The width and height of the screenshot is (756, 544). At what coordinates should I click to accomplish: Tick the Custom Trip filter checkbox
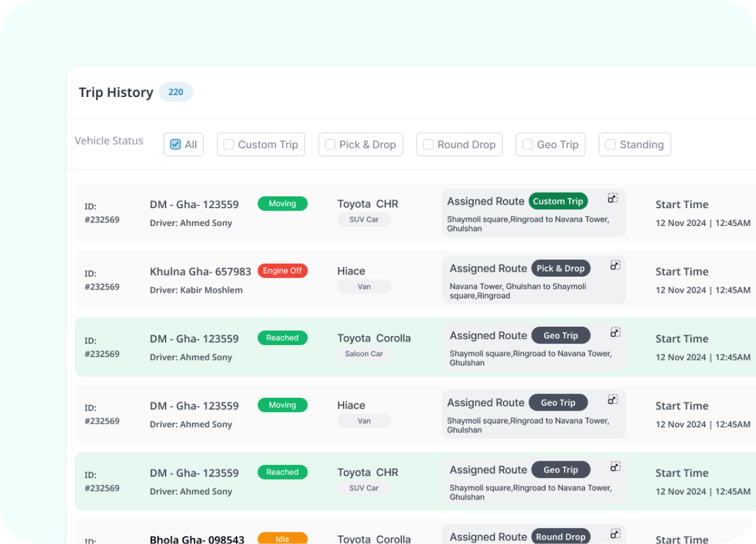[x=229, y=144]
